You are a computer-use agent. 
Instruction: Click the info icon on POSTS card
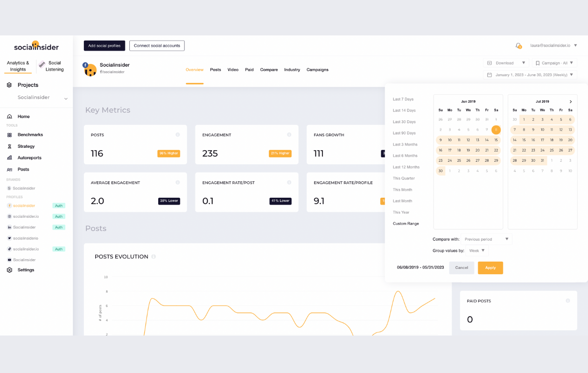(178, 135)
